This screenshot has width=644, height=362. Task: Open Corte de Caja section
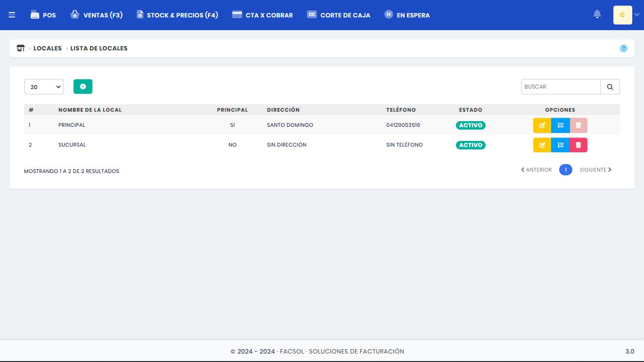339,15
